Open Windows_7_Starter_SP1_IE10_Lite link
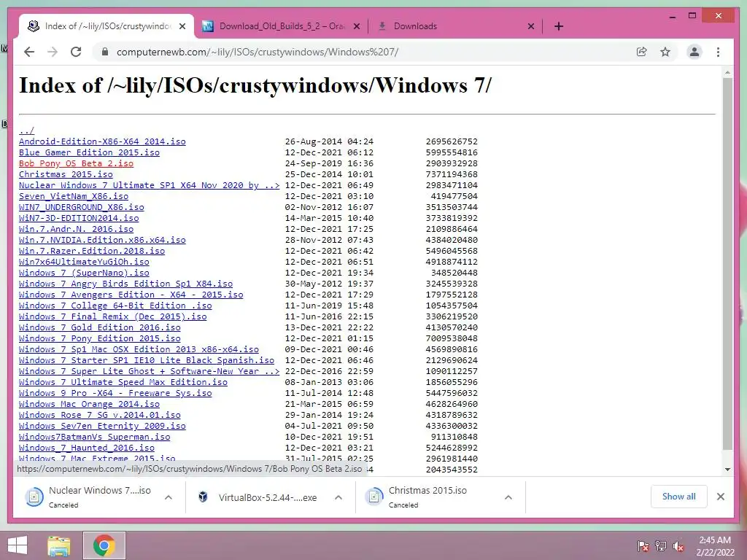This screenshot has height=560, width=747. tap(147, 360)
